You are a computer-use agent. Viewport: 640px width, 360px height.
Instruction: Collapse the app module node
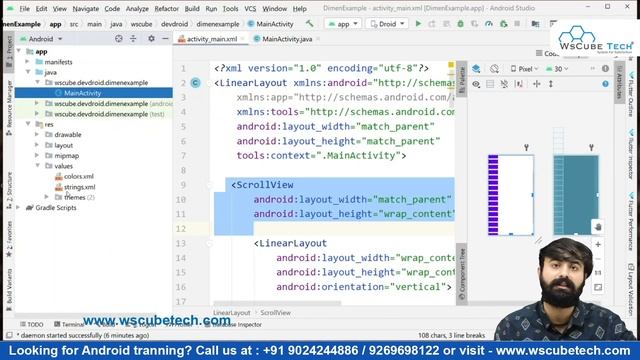[18, 51]
